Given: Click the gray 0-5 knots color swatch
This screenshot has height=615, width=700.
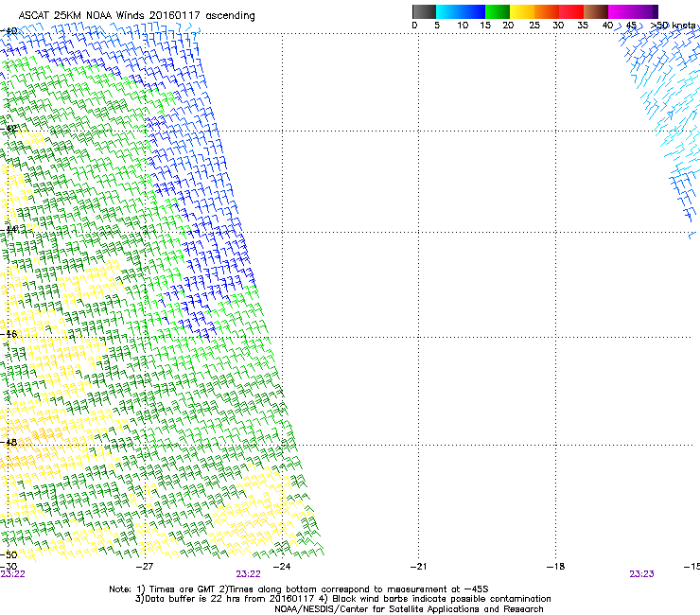Looking at the screenshot, I should pyautogui.click(x=424, y=11).
